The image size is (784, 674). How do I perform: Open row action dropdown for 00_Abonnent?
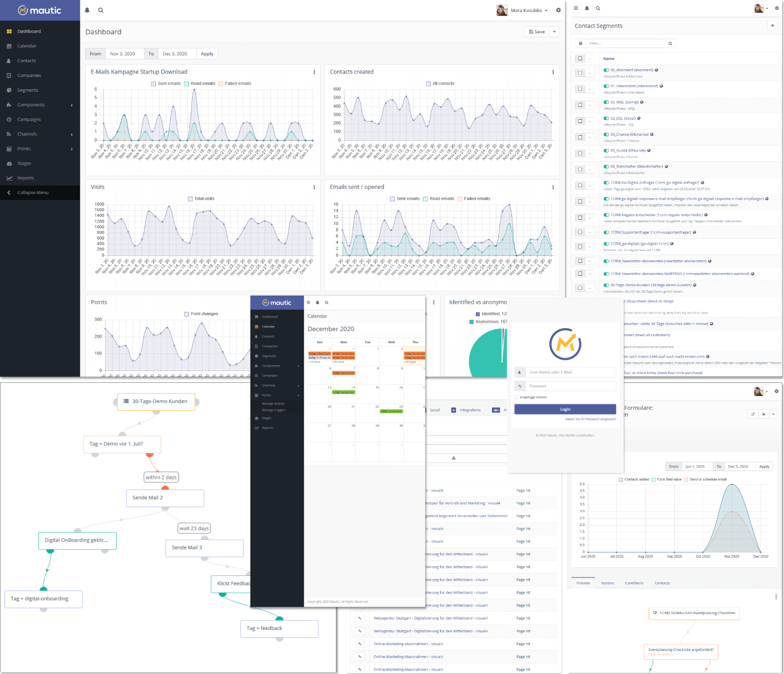tap(590, 73)
